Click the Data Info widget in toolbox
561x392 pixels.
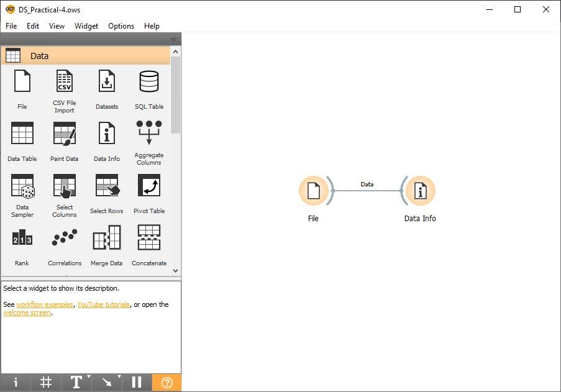(107, 141)
